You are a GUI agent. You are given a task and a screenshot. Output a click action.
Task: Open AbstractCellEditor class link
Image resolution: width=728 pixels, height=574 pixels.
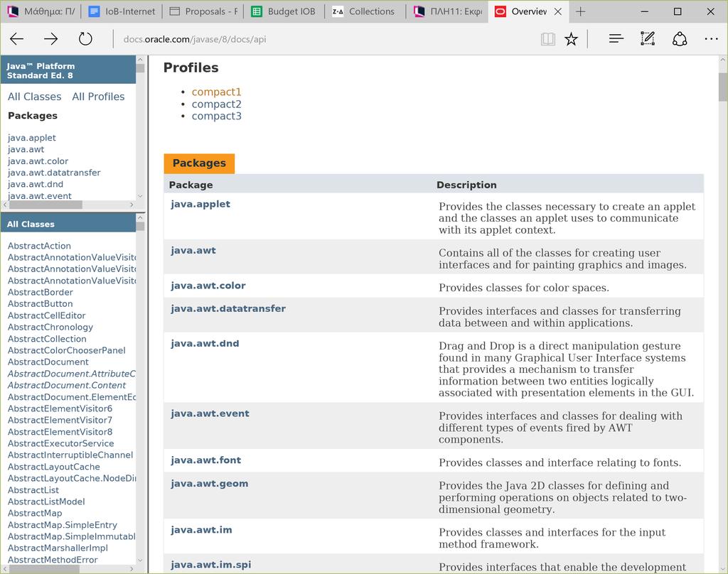tap(46, 315)
